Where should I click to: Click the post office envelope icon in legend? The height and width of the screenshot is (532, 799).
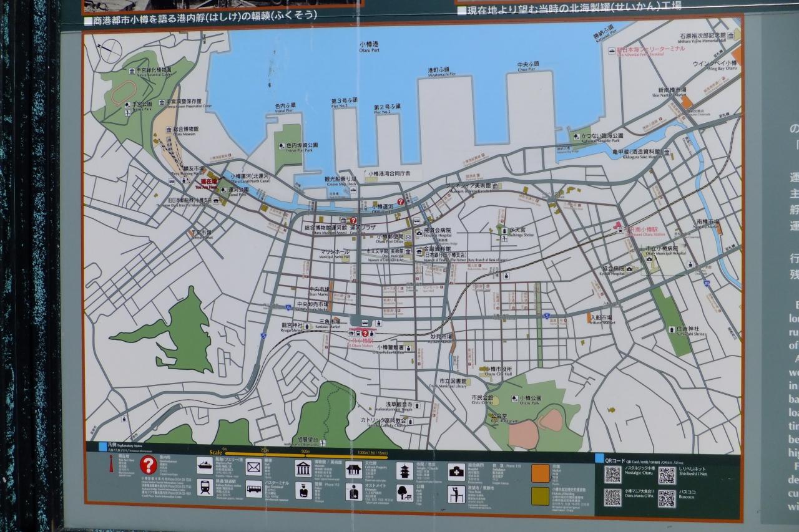[x=253, y=467]
